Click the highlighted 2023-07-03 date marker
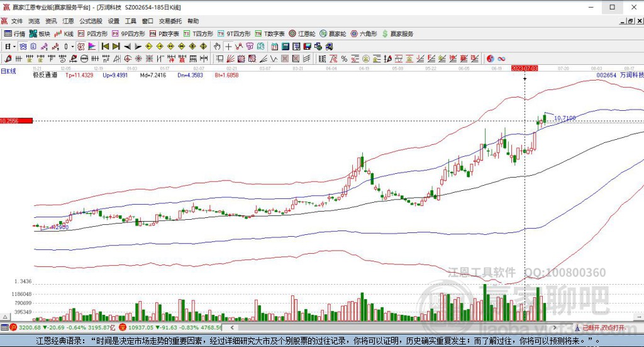The image size is (644, 347). pos(525,68)
